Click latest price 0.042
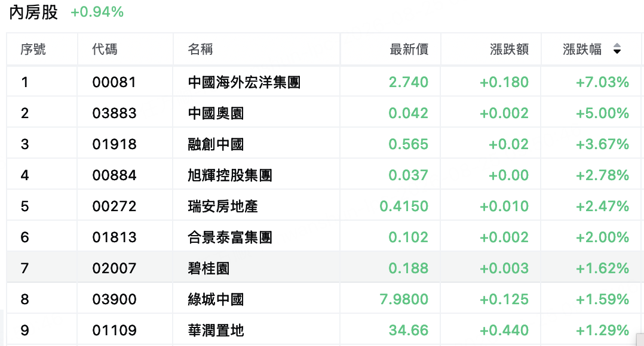The height and width of the screenshot is (346, 644). click(x=409, y=113)
